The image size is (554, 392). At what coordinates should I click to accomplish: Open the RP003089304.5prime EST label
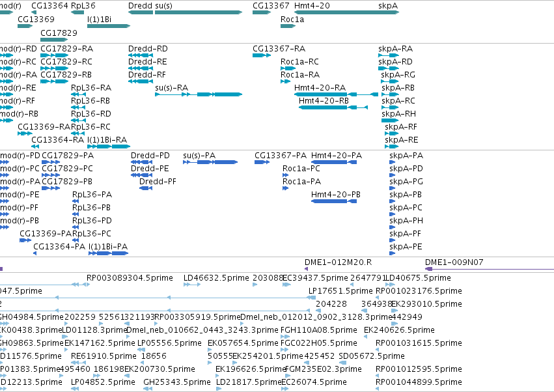coord(130,278)
